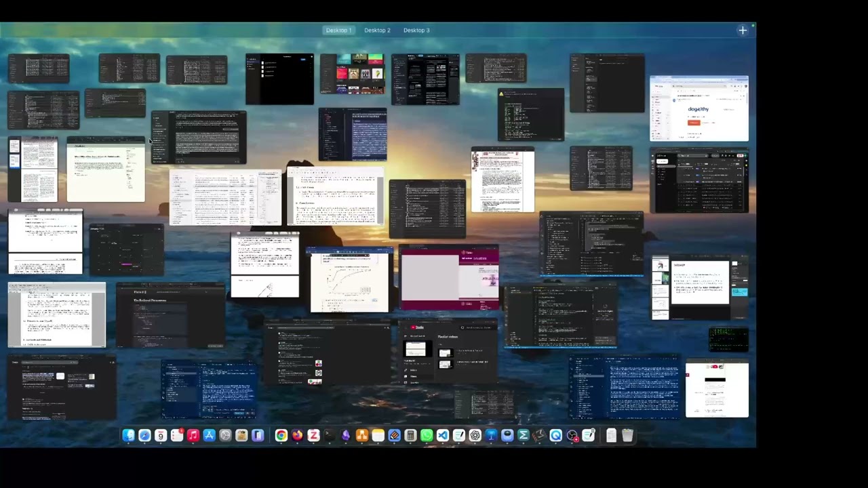
Task: Open the Calendar app in the Dock
Action: (161, 436)
